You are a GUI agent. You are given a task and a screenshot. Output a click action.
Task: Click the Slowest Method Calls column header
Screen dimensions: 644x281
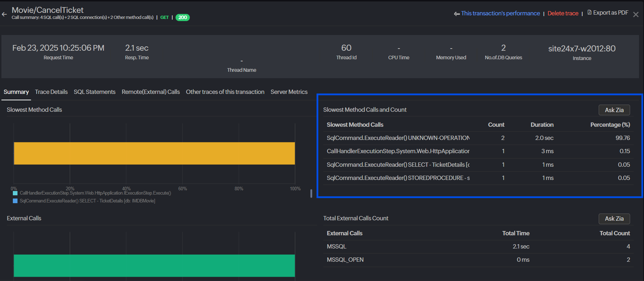coord(355,125)
